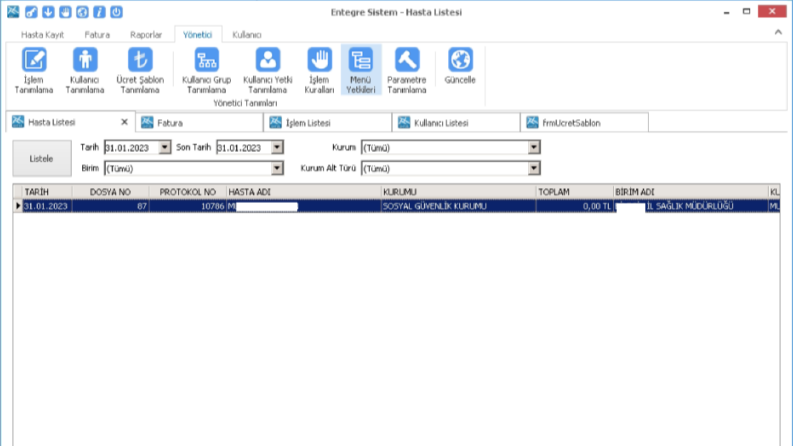Click the info quick access icon
Screen dimensions: 793x446
click(x=99, y=12)
